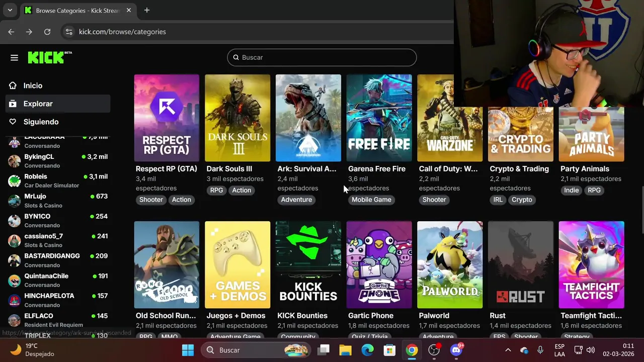Open Gartic Phone thumbnail
644x362 pixels.
point(379,264)
